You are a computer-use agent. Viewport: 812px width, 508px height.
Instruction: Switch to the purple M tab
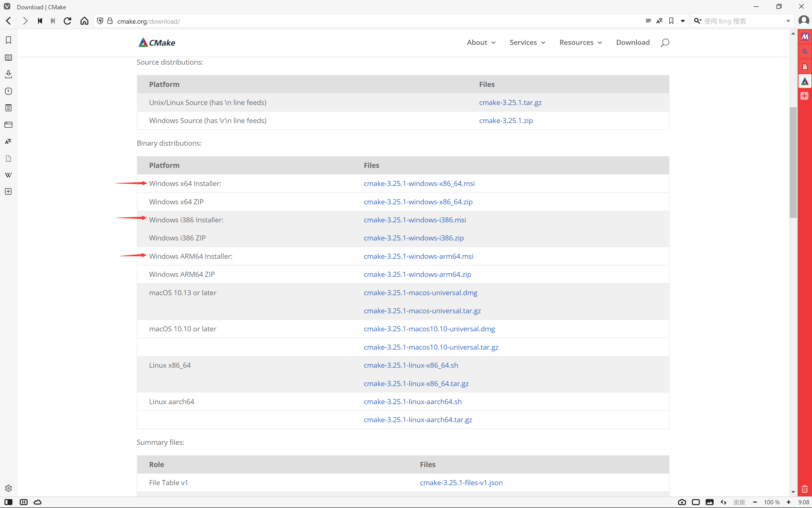[805, 37]
